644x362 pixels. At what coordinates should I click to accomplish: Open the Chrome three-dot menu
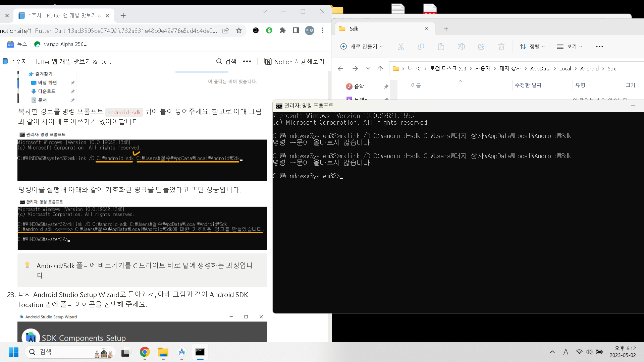(x=323, y=31)
